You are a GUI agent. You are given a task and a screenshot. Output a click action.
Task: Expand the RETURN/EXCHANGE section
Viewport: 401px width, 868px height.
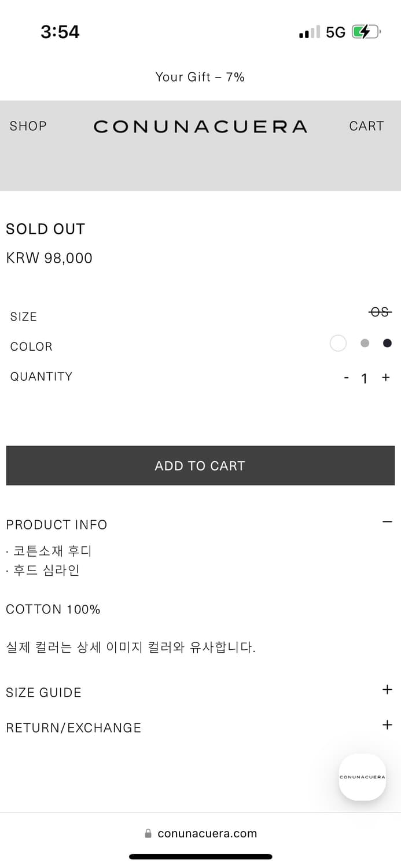(387, 724)
